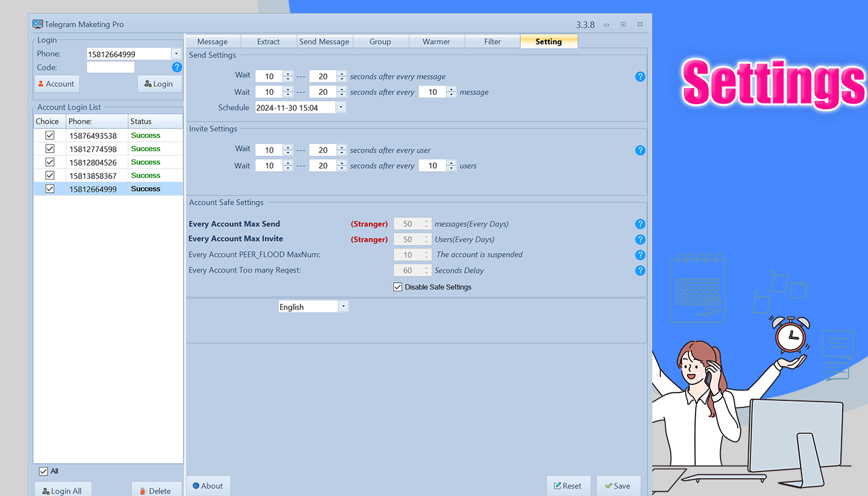Open the Schedule date picker dropdown
The image size is (868, 496).
(x=341, y=107)
